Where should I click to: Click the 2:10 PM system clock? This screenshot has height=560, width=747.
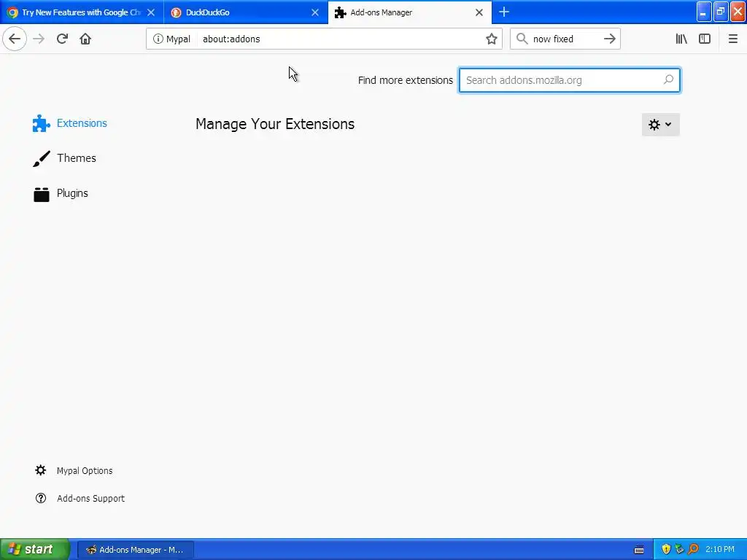click(720, 550)
